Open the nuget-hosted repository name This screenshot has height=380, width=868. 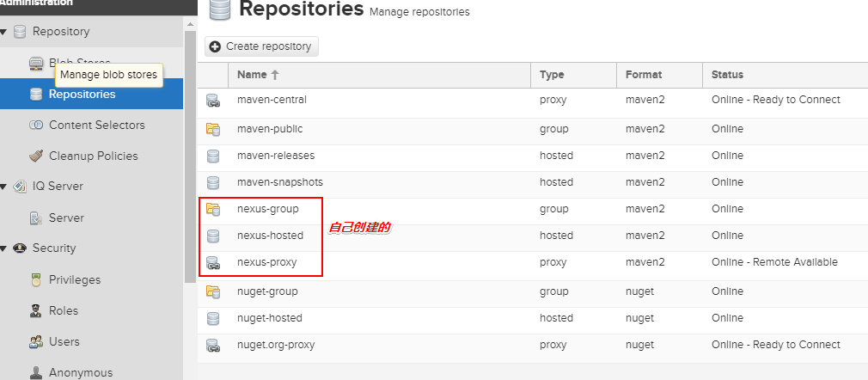click(270, 318)
